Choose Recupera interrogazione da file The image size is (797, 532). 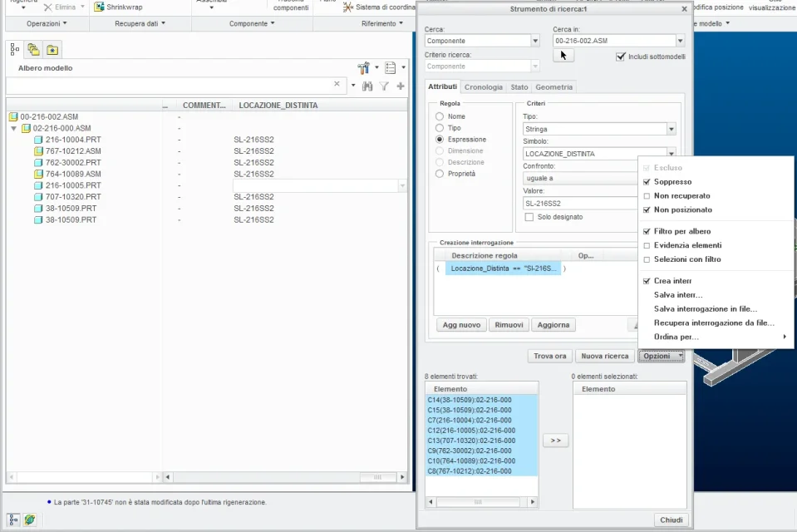[714, 323]
